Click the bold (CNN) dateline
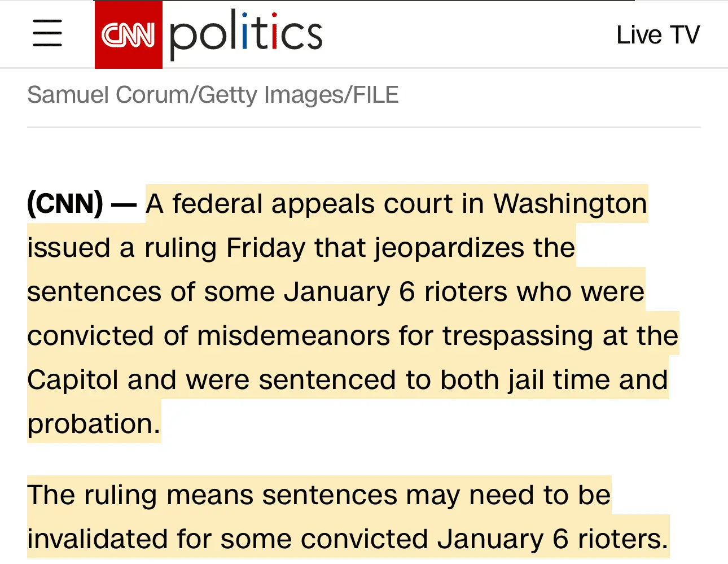 65,204
